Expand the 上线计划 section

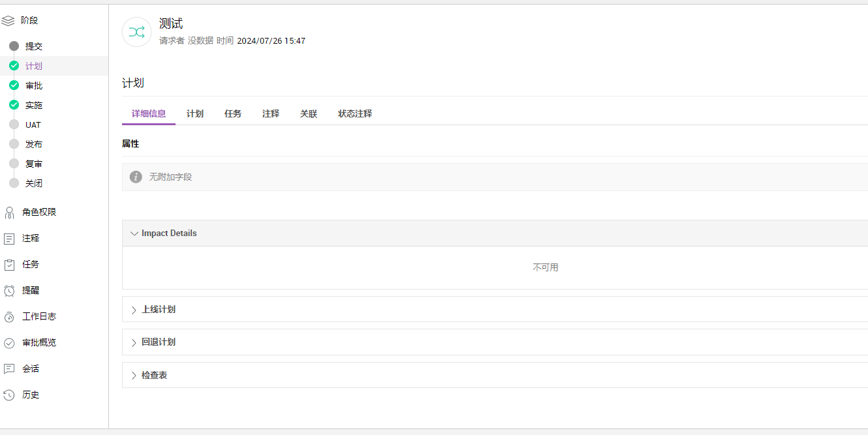158,310
